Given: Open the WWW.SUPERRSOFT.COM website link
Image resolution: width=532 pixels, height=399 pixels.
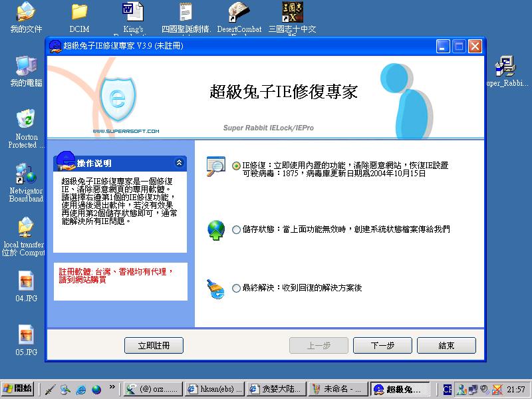Looking at the screenshot, I should click(126, 131).
